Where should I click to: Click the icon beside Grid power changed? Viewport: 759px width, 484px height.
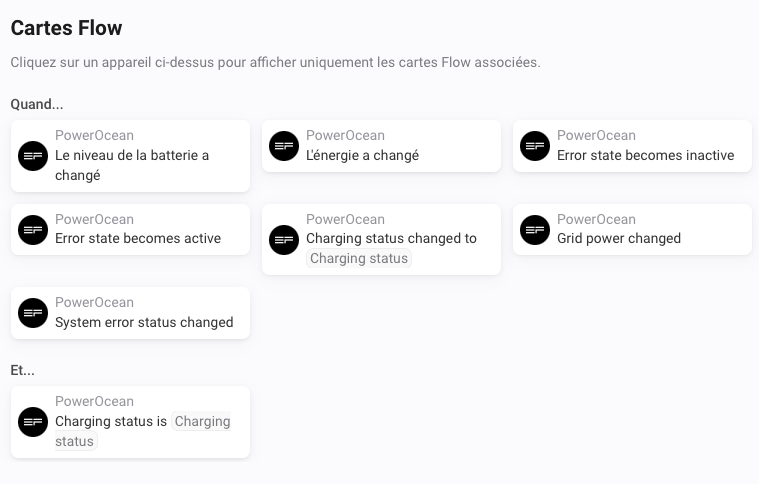[x=535, y=229]
